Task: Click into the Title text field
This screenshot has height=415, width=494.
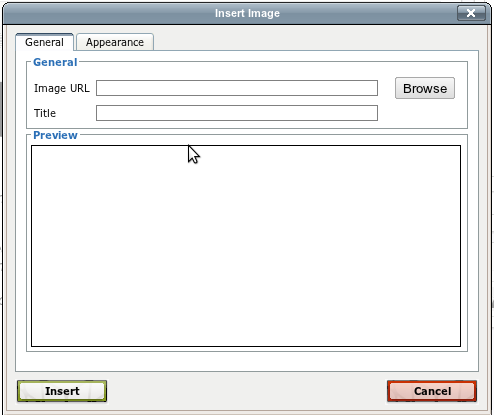Action: (237, 113)
